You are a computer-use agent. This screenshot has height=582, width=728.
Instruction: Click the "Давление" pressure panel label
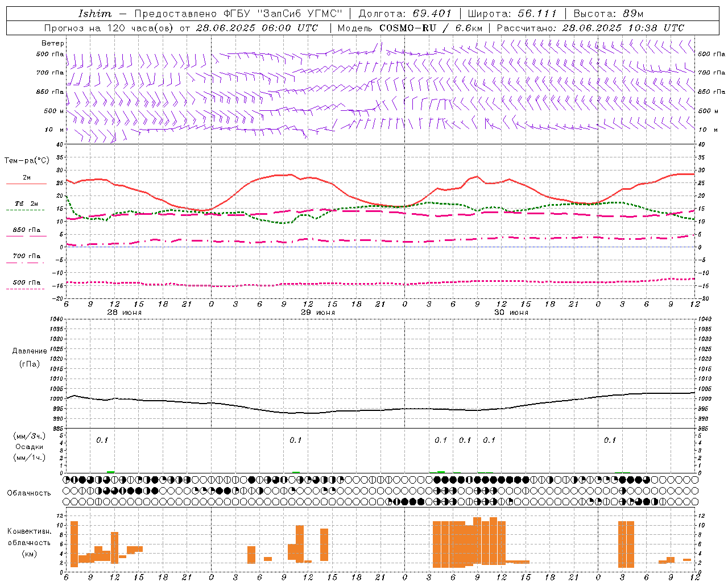tap(30, 351)
